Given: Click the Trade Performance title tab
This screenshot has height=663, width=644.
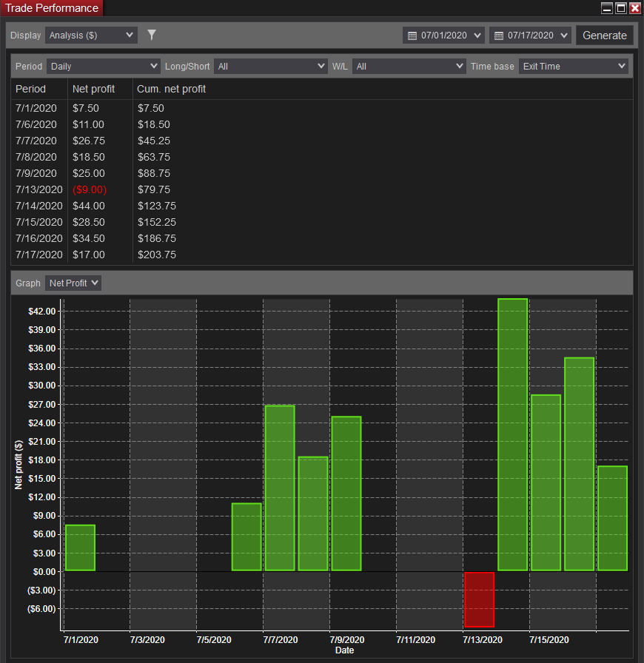Looking at the screenshot, I should click(52, 8).
